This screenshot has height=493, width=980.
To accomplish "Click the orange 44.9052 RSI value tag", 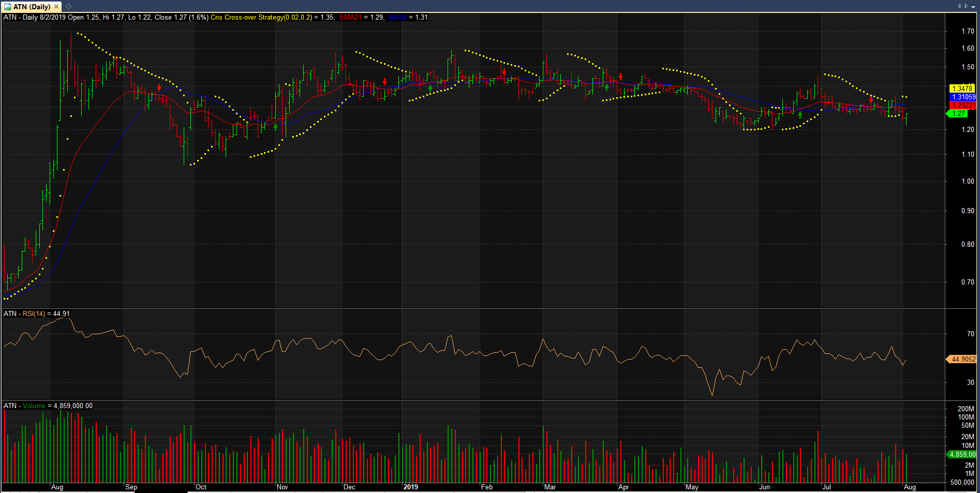I will (x=961, y=359).
